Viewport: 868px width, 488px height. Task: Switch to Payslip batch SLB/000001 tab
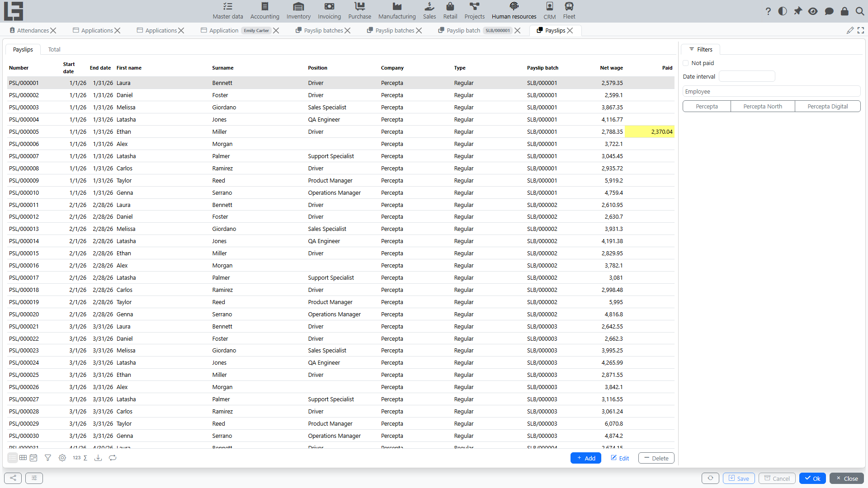click(x=475, y=30)
